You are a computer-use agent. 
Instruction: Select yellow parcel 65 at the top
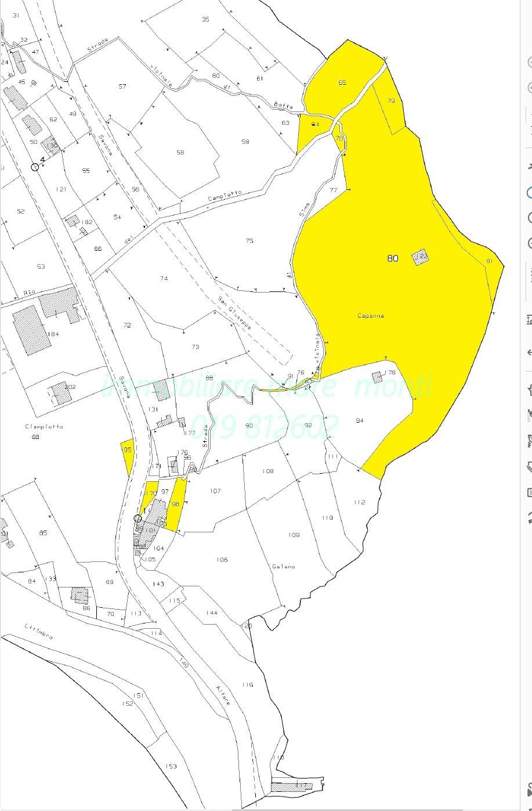point(342,82)
